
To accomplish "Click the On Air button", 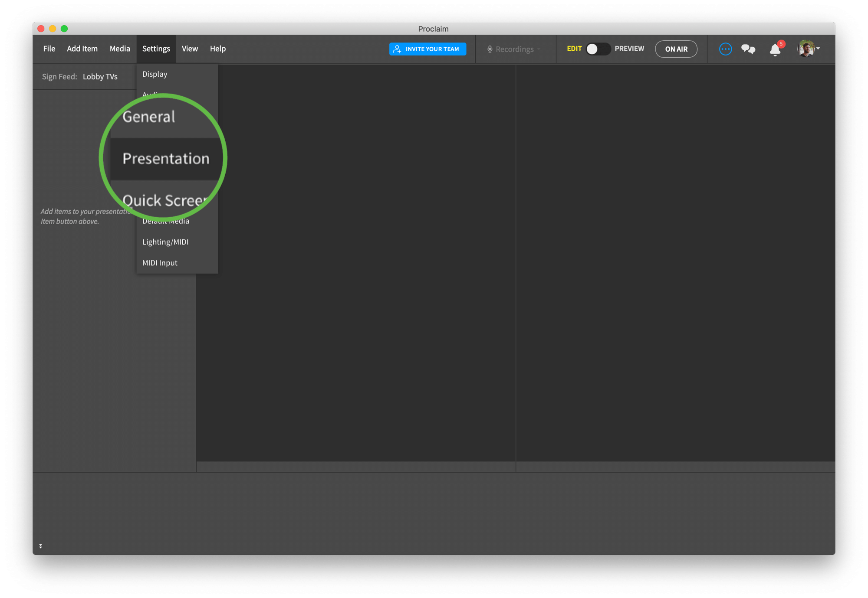I will 676,49.
